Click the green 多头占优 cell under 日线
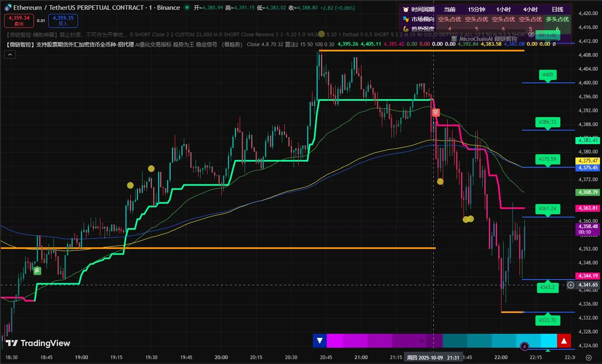Viewport: 602px width, 364px height. [x=557, y=19]
